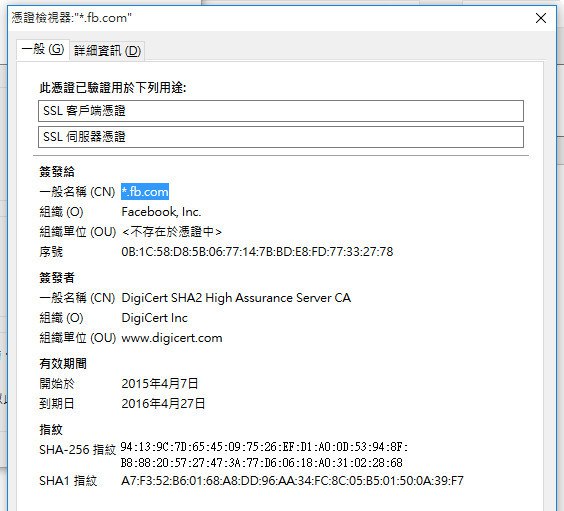Screen dimensions: 564x511
Task: Click the start date 2015年4月7日
Action: click(x=160, y=384)
